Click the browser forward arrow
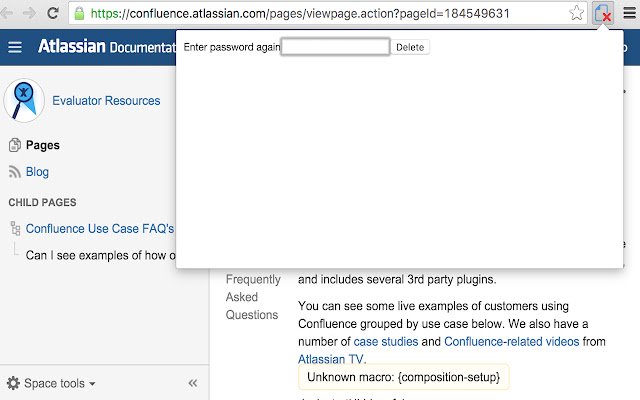 29,13
